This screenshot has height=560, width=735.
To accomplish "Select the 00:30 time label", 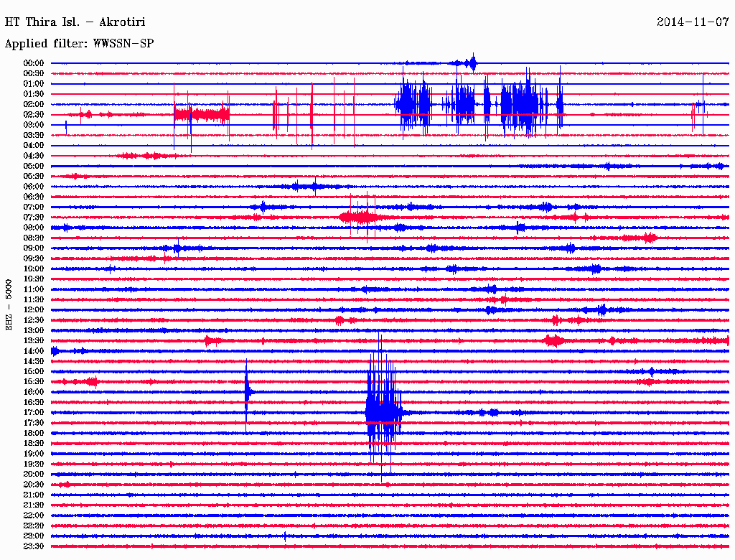I will click(x=34, y=73).
